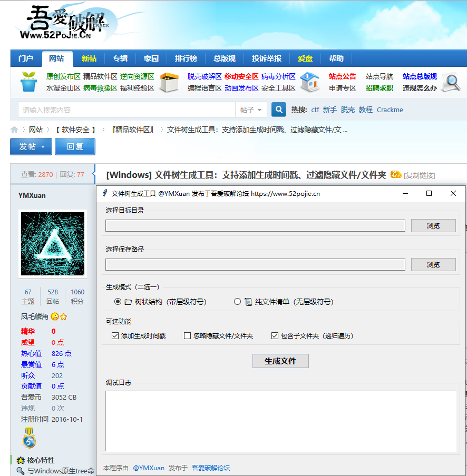Enable the 忽略隐藏文件/文件夹 checkbox

coord(188,336)
